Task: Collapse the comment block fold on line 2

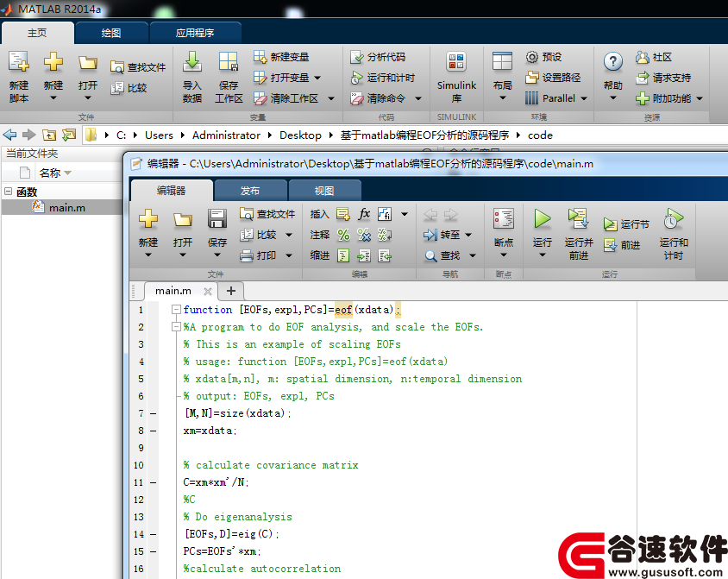Action: [176, 327]
